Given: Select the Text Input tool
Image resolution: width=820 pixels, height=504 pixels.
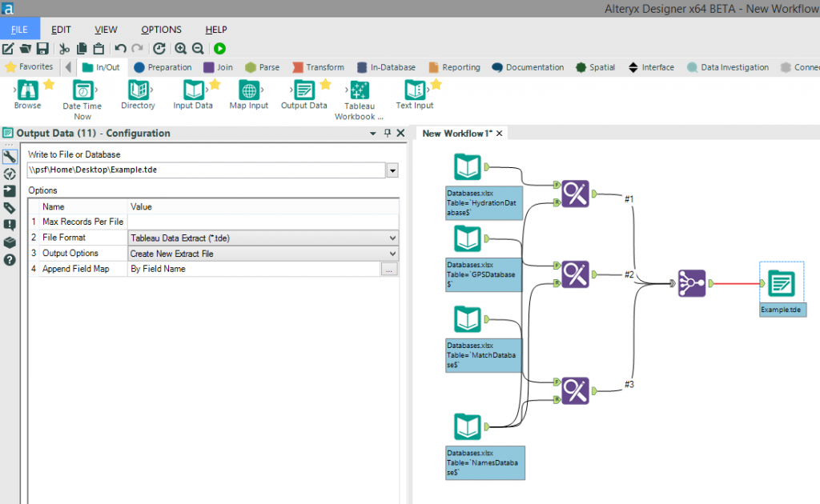Looking at the screenshot, I should 415,94.
